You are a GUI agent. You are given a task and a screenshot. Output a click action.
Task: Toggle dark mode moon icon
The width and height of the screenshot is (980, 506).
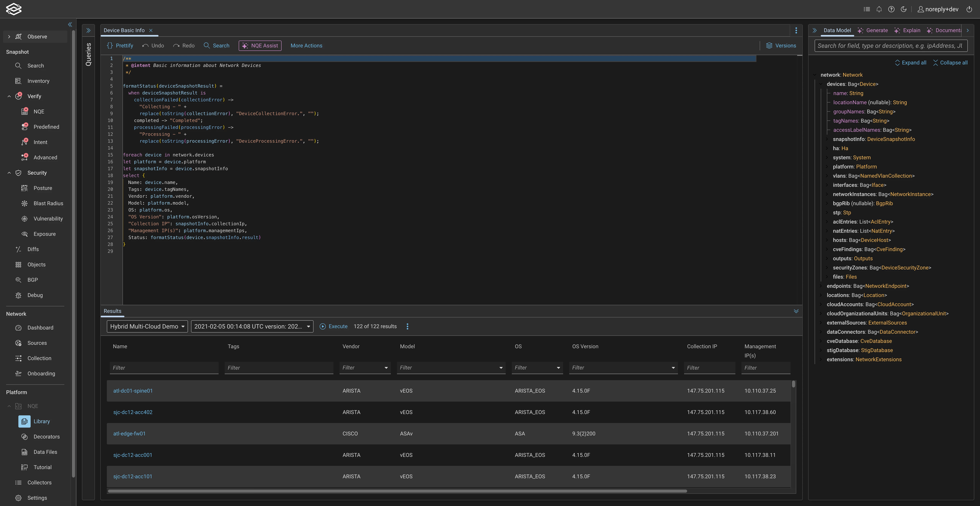point(903,9)
